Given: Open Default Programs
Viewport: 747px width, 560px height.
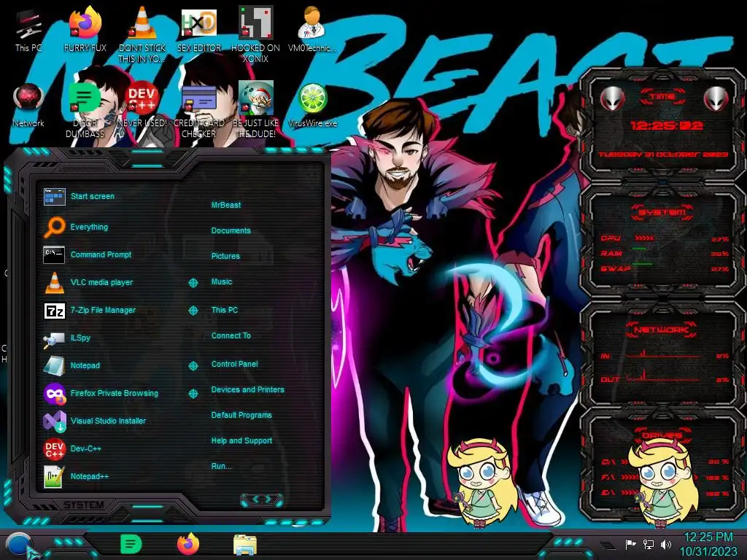Looking at the screenshot, I should click(x=241, y=415).
